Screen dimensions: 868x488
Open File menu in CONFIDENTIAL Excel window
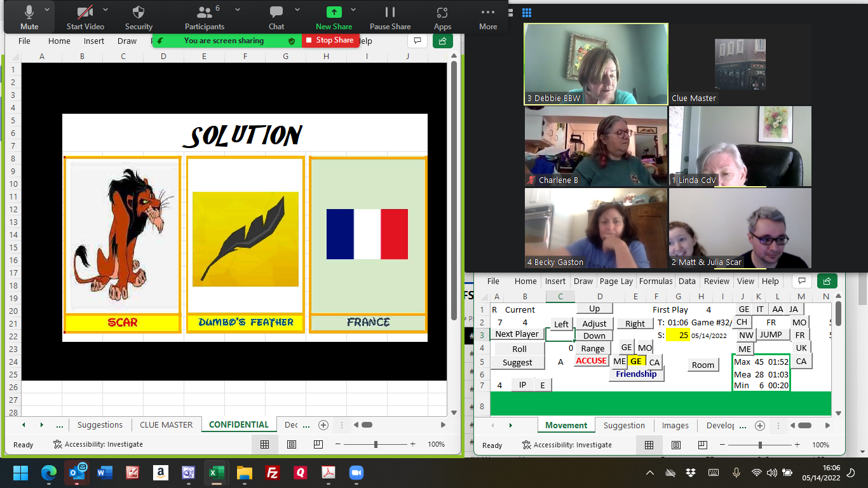(x=24, y=41)
